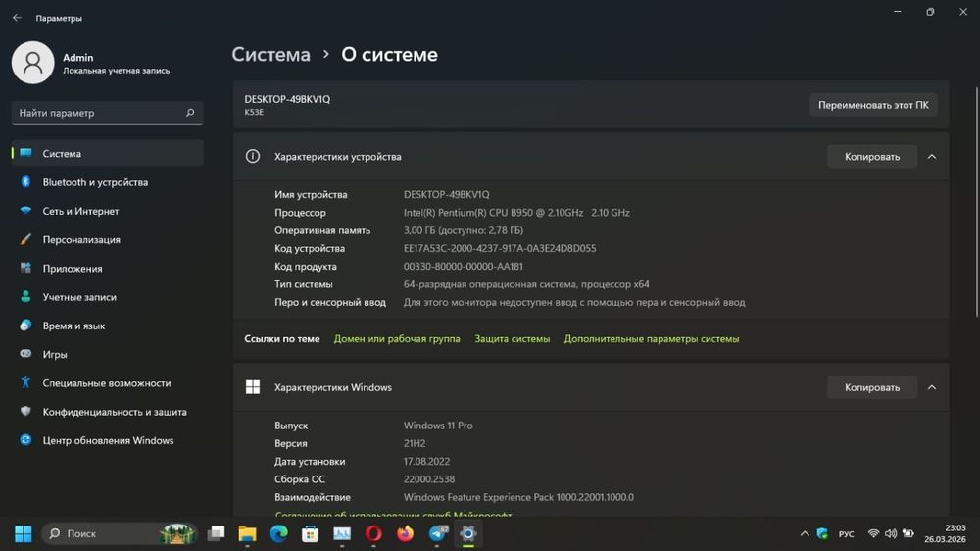The height and width of the screenshot is (551, 980).
Task: Click the Wi-Fi tray icon
Action: 873,533
